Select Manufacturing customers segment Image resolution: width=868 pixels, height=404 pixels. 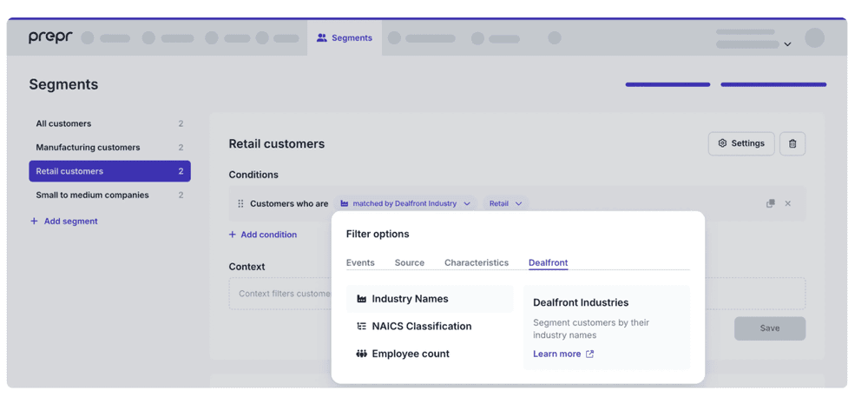[x=109, y=148]
